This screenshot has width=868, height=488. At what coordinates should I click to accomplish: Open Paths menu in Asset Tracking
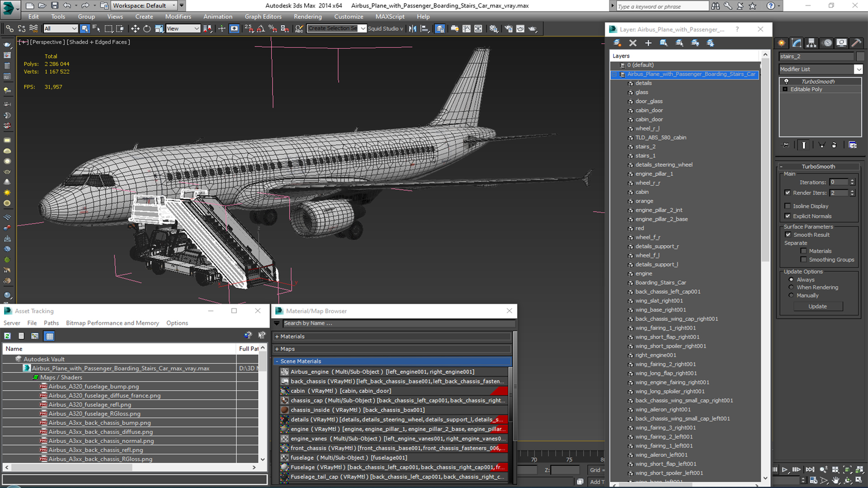pos(51,323)
